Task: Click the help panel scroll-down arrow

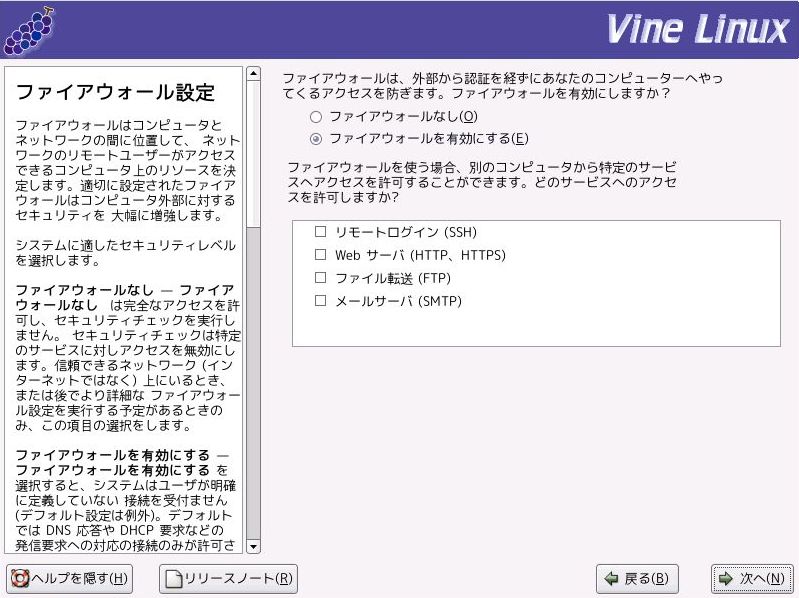Action: [x=253, y=547]
